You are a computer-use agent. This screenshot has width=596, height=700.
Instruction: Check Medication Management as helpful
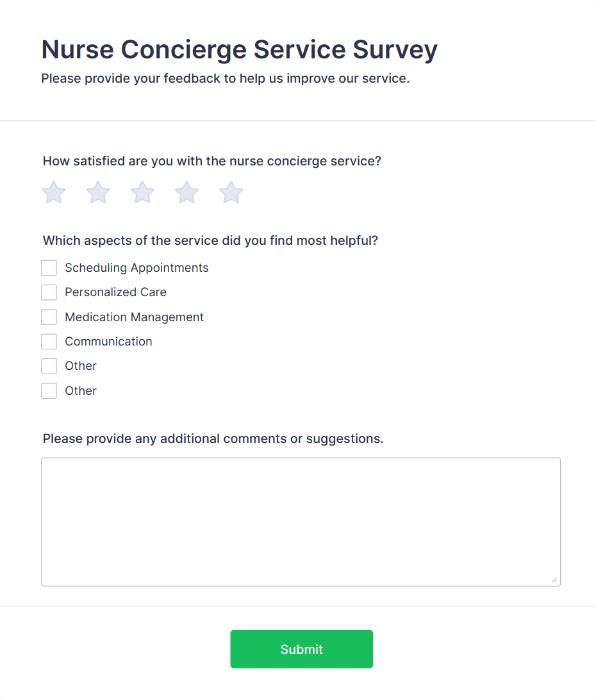click(x=49, y=317)
